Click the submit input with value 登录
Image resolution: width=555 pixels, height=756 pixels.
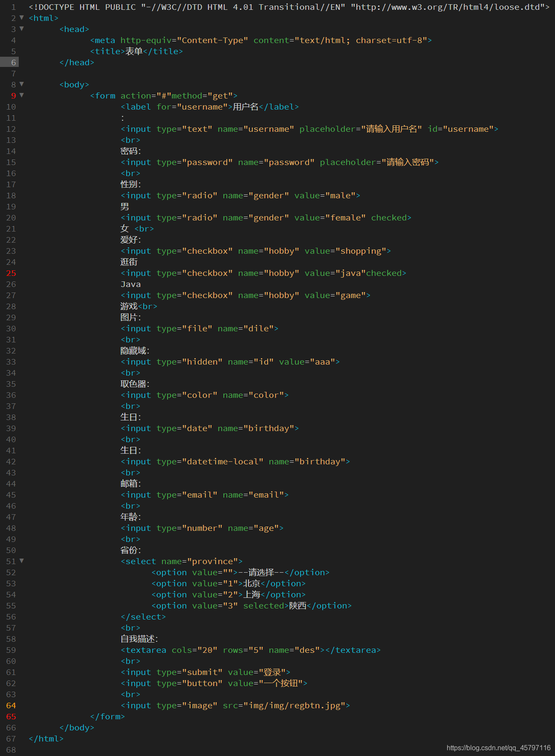coord(205,672)
